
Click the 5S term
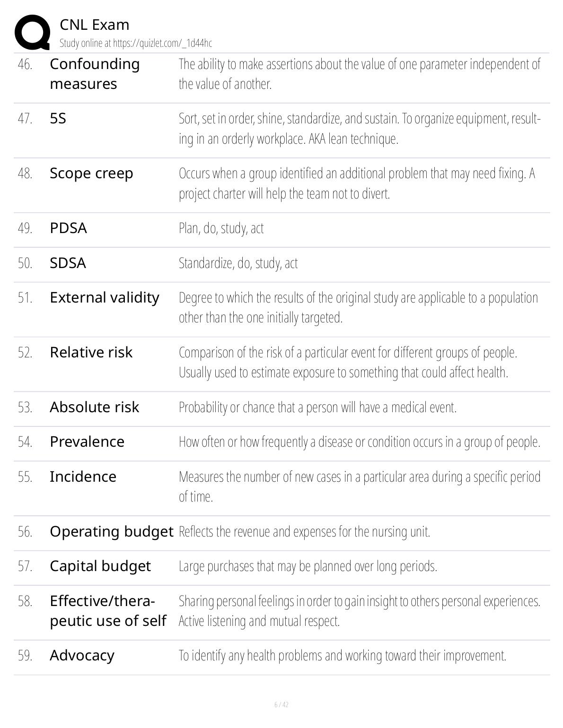[x=58, y=118]
